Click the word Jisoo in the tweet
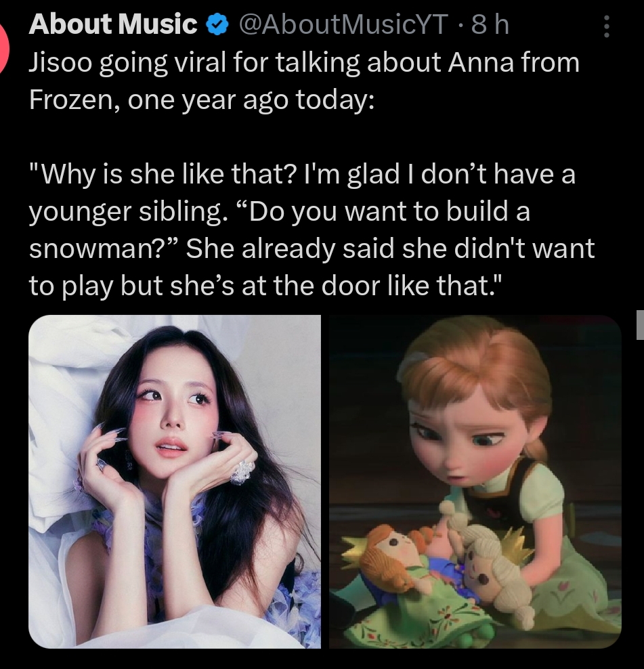Viewport: 644px width, 669px height. pyautogui.click(x=60, y=63)
